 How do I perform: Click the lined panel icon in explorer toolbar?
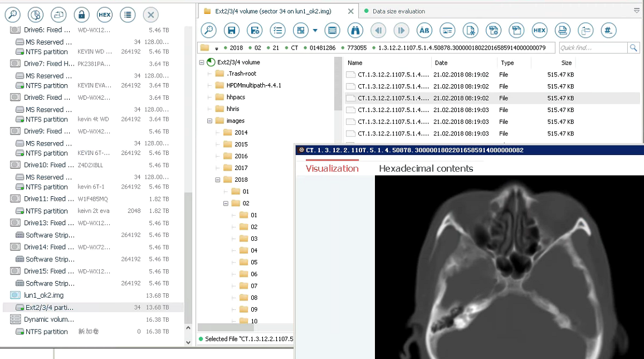coord(332,31)
